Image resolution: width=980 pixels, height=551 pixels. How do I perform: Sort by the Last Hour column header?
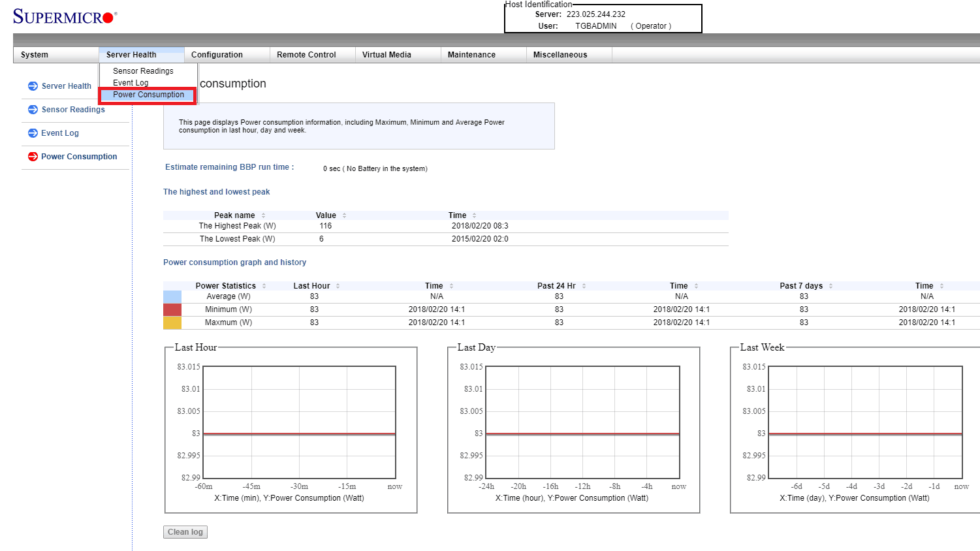[x=311, y=286]
